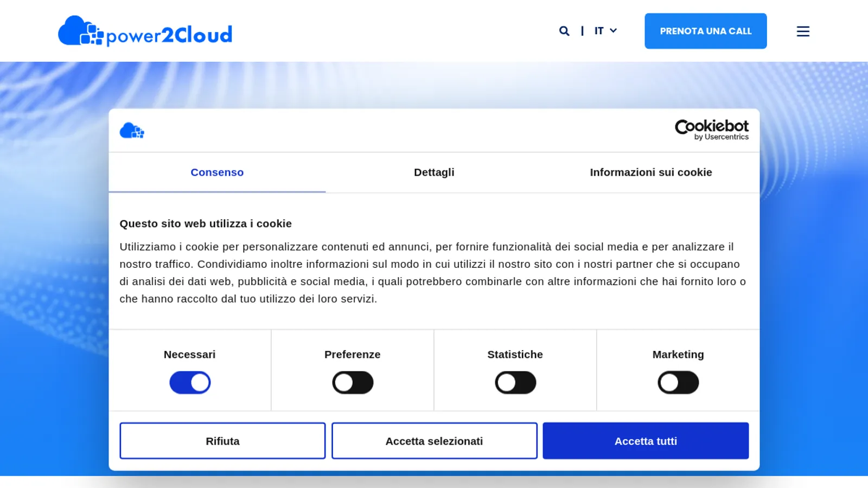The image size is (868, 488).
Task: Select the Consenso tab
Action: coord(217,172)
